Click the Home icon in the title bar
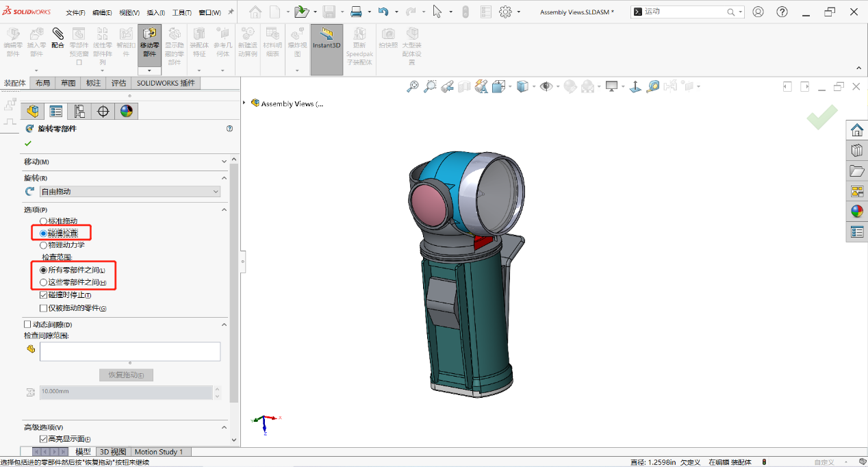Image resolution: width=868 pixels, height=467 pixels. (255, 12)
